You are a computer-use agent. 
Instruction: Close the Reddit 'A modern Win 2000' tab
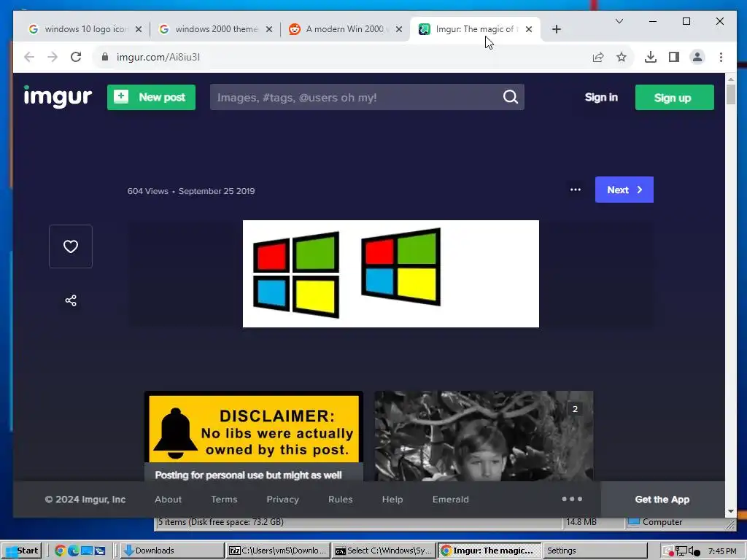[399, 29]
